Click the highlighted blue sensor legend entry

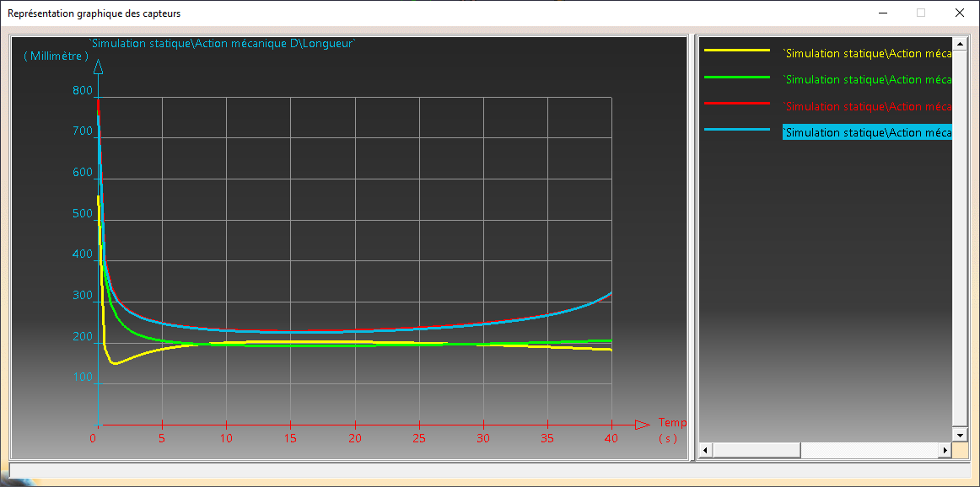point(867,132)
